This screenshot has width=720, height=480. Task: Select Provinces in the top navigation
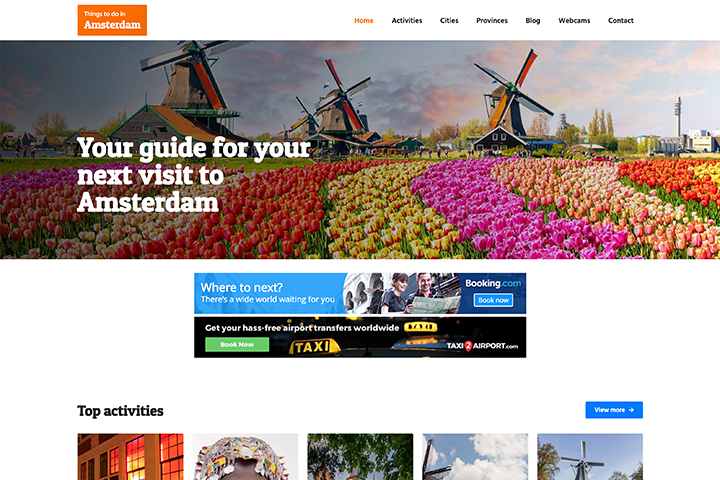[492, 21]
